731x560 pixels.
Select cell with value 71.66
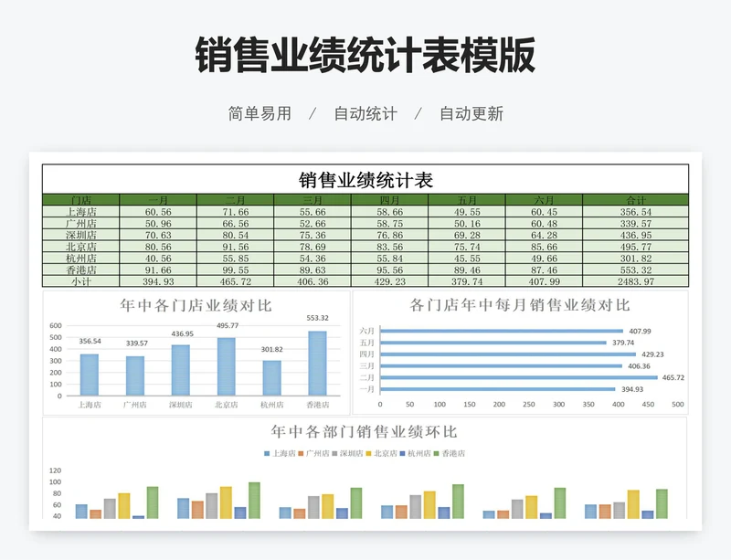click(x=236, y=212)
